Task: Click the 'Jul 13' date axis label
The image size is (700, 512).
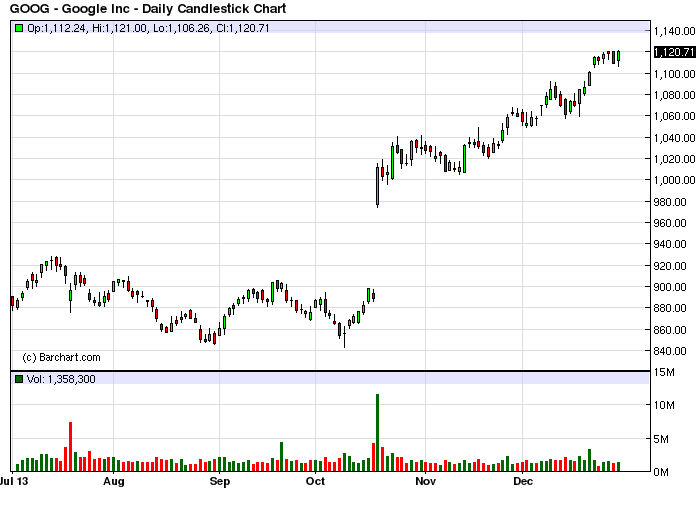Action: pyautogui.click(x=14, y=481)
